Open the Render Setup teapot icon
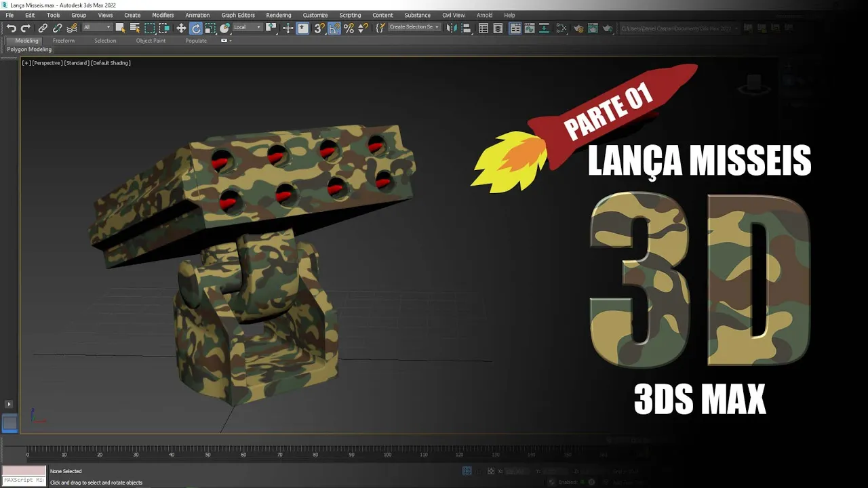The image size is (868, 488). click(x=578, y=28)
